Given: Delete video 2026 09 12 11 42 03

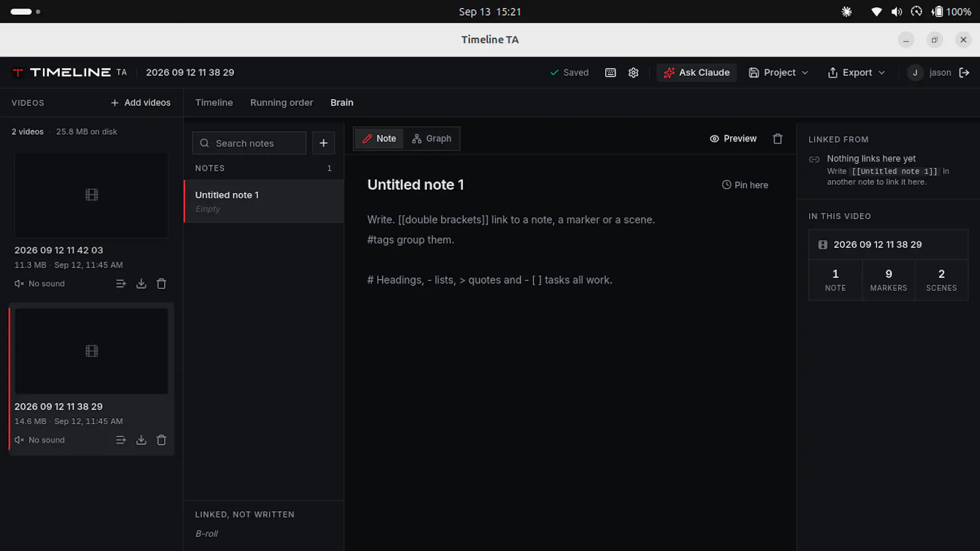Looking at the screenshot, I should click(x=162, y=283).
